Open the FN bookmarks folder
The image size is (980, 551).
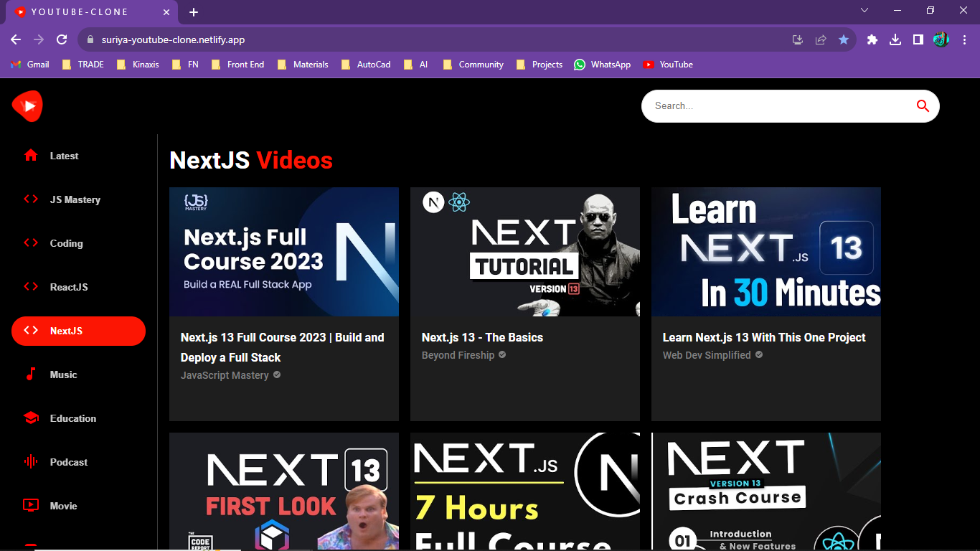click(185, 64)
